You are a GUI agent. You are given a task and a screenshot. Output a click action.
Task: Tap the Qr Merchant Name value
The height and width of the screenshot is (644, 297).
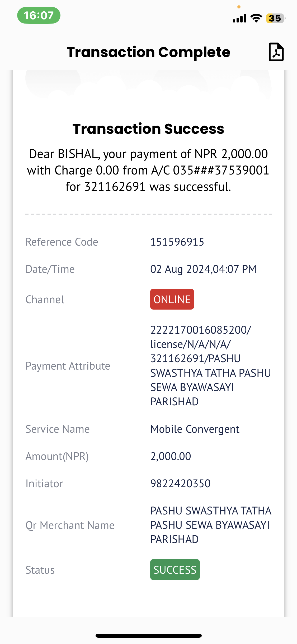pos(211,525)
